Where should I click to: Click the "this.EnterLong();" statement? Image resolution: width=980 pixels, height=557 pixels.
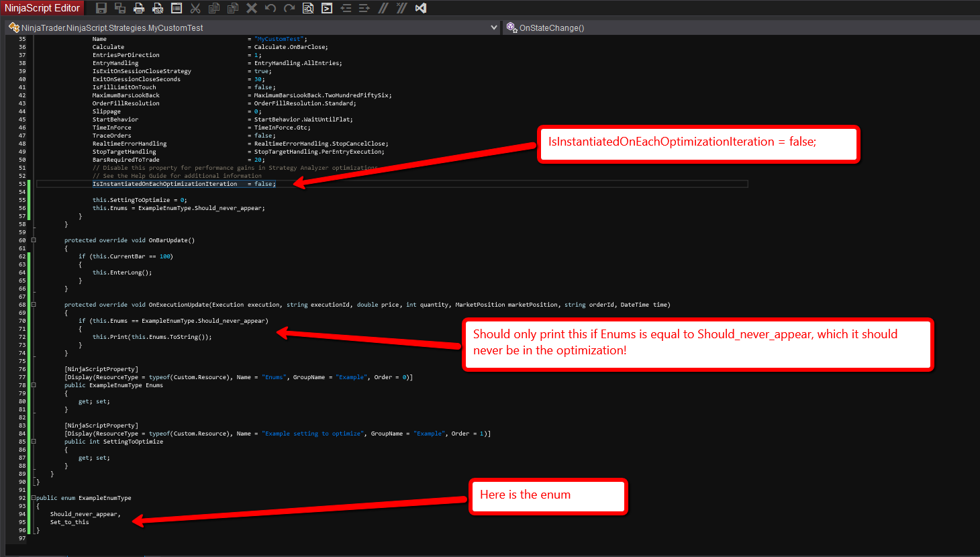point(122,272)
